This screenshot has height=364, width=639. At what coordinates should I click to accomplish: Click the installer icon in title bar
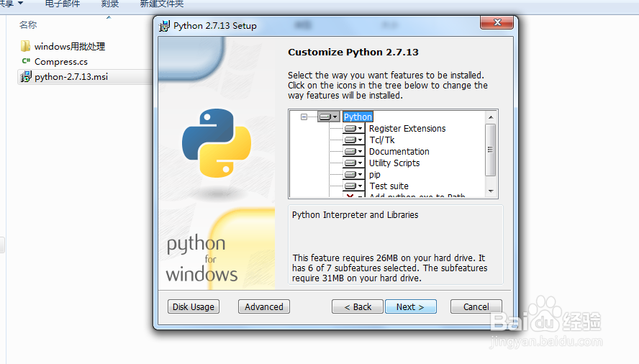pos(164,26)
